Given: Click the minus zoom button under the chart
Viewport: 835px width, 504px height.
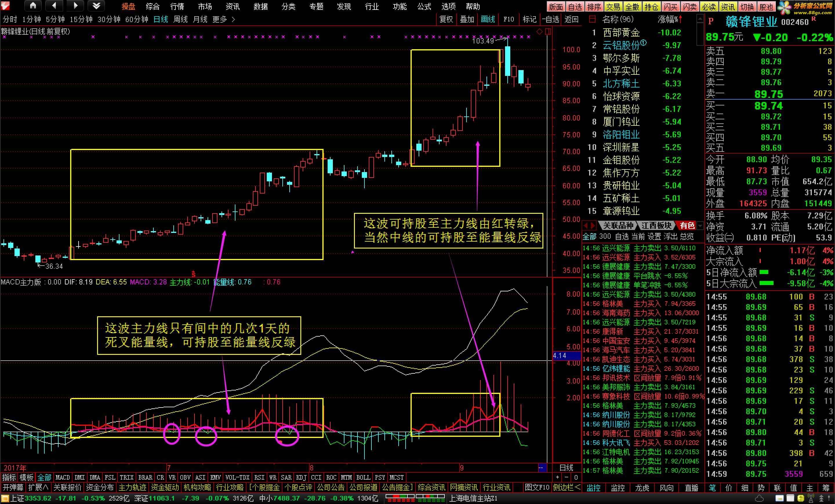Looking at the screenshot, I should [x=567, y=477].
